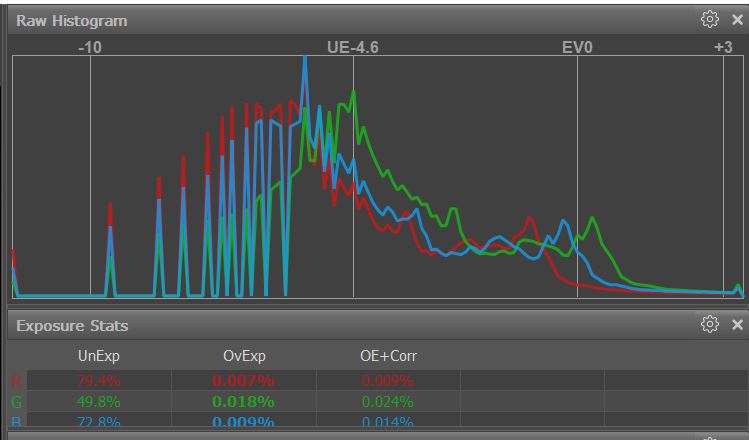Close the Exposure Stats panel
Image resolution: width=749 pixels, height=440 pixels.
[x=738, y=325]
